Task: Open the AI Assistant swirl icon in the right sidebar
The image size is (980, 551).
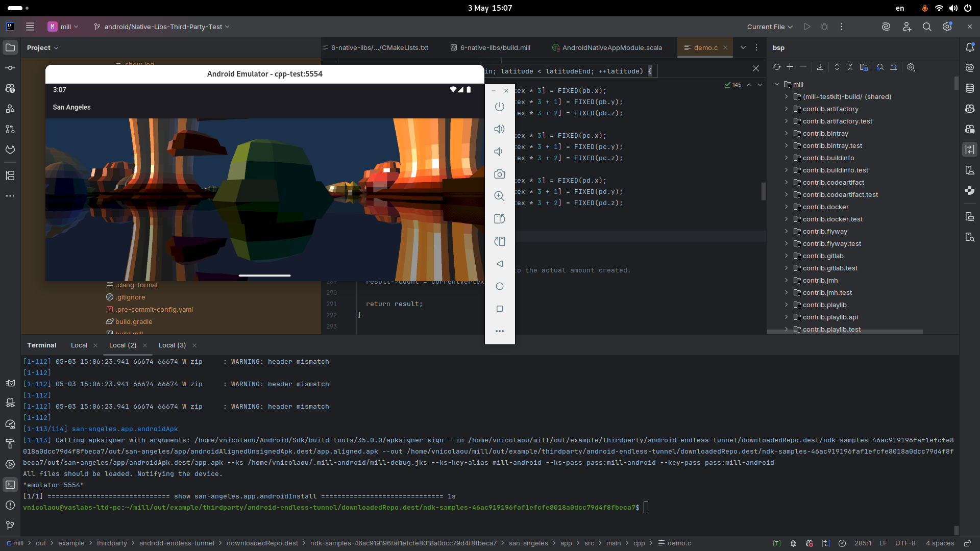Action: (970, 68)
